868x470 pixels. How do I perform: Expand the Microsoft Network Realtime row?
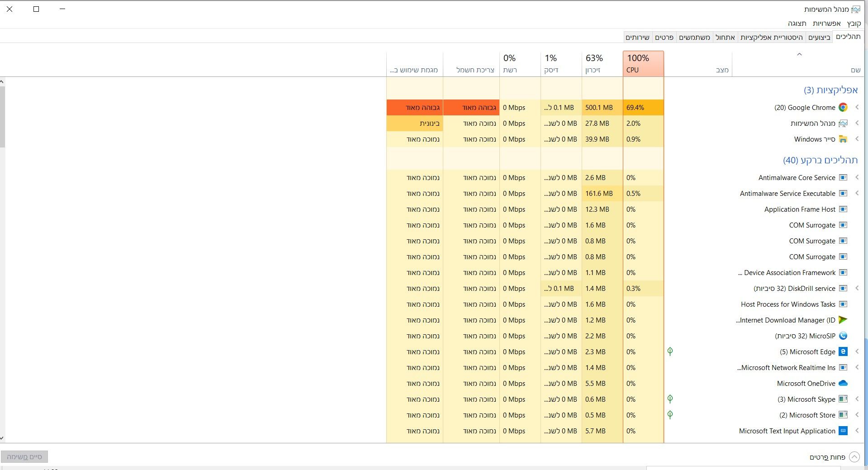click(857, 367)
